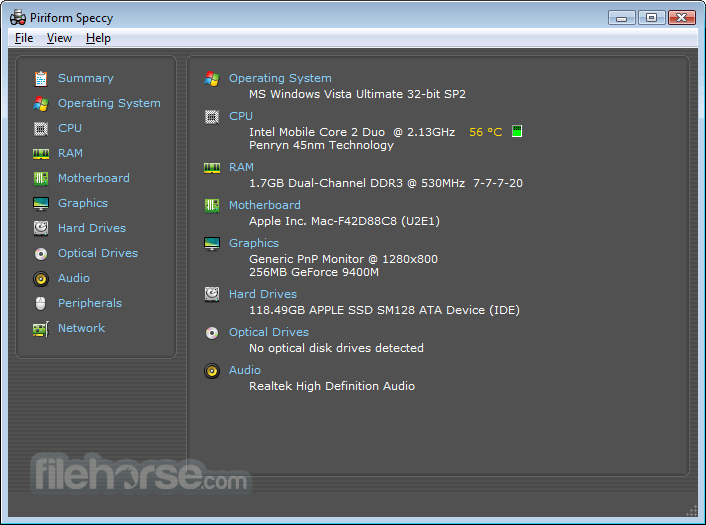Click 'Generic PnP Monitor @ 1280x800' text
The image size is (706, 525).
344,259
